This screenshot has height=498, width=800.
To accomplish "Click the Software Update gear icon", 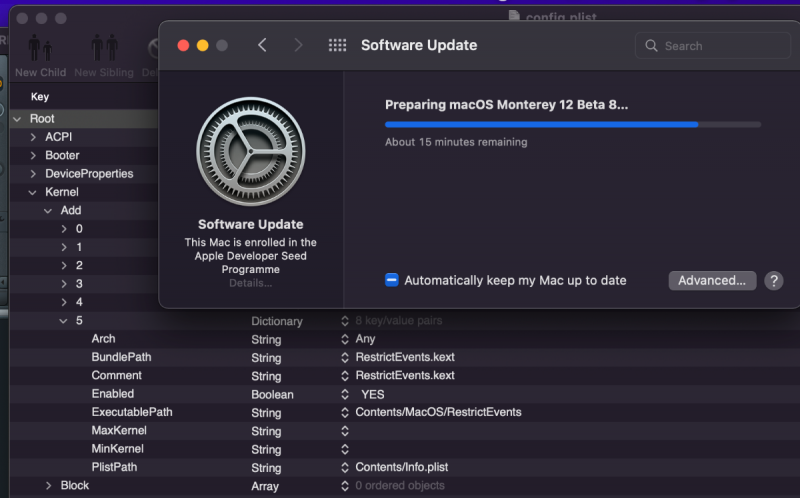I will click(251, 152).
